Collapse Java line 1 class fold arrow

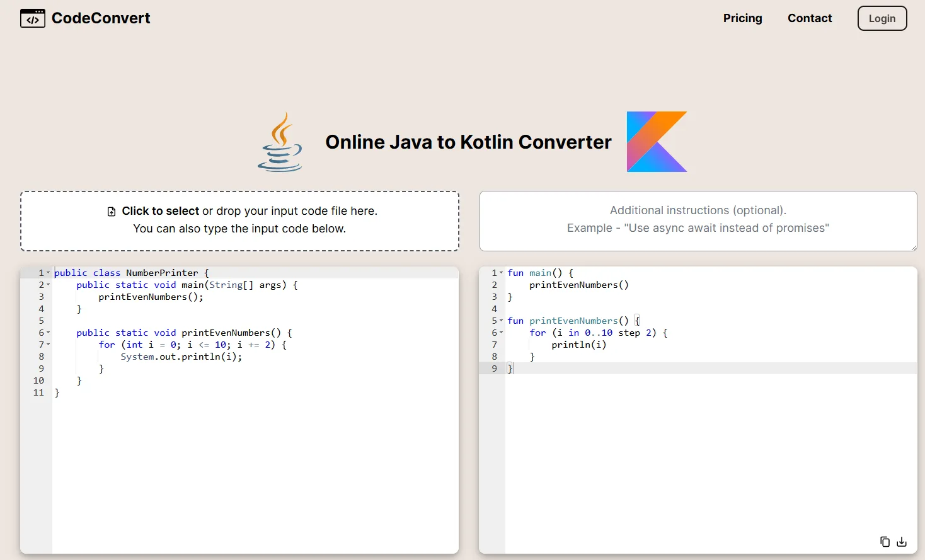(x=49, y=273)
